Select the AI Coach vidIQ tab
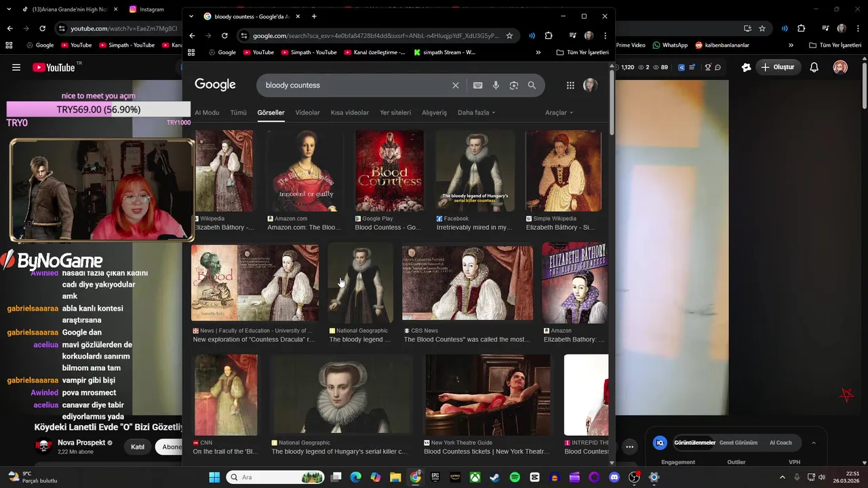Viewport: 868px width, 488px height. tap(781, 443)
